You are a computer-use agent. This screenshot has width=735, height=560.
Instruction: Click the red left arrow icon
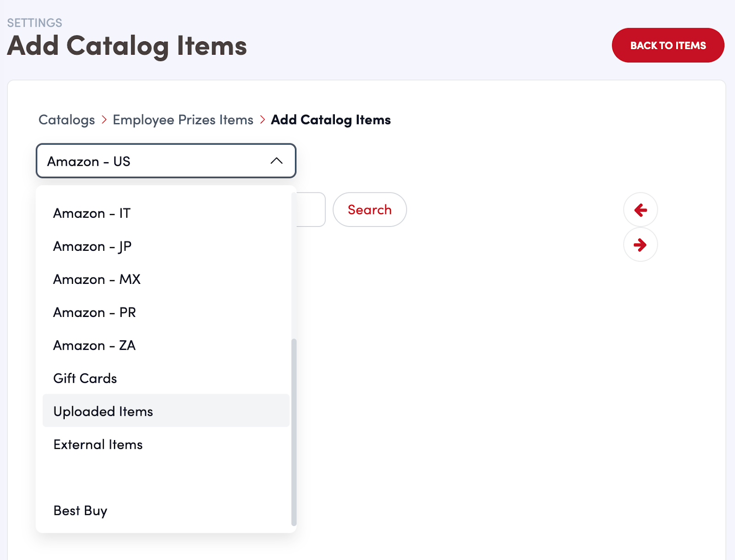tap(640, 210)
